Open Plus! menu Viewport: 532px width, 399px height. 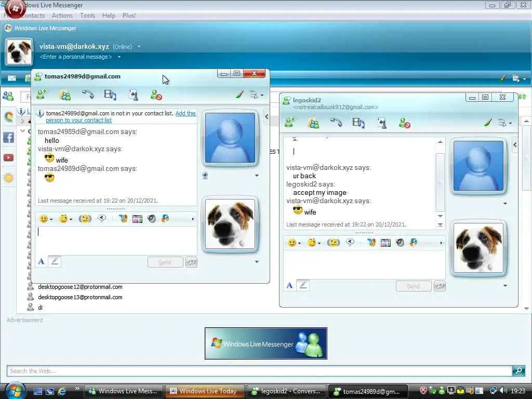click(129, 16)
